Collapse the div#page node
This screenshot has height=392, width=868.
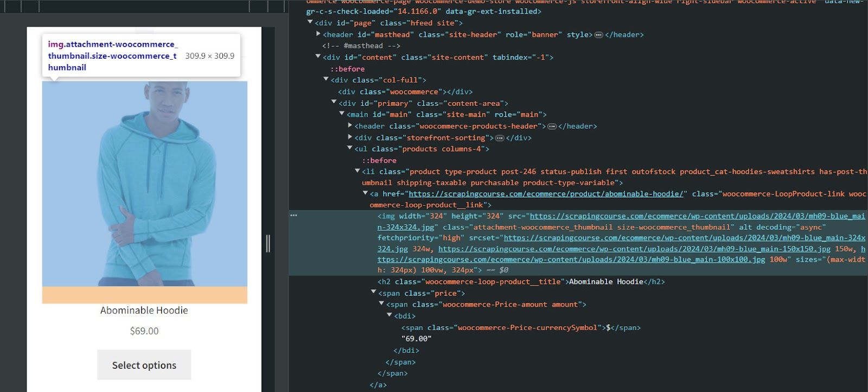click(x=310, y=23)
